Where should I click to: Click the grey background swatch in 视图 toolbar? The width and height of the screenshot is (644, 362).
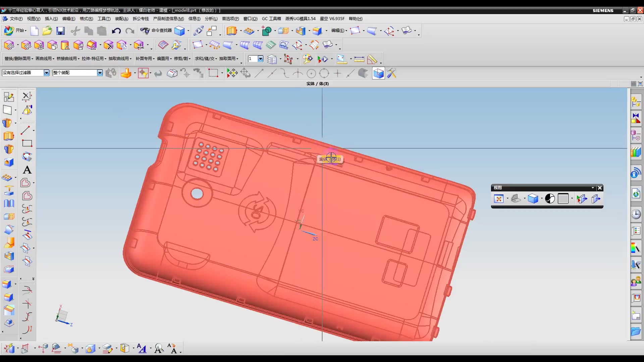pyautogui.click(x=563, y=199)
